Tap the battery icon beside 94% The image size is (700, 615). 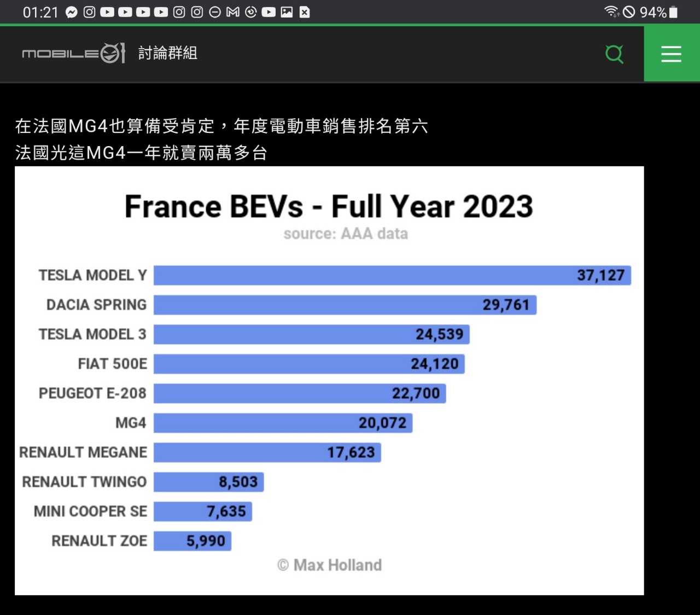[x=674, y=12]
